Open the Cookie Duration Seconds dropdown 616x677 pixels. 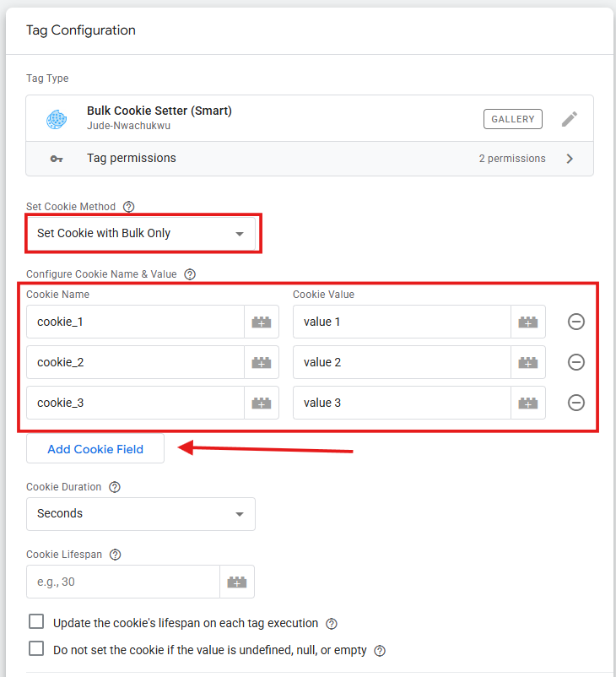pos(141,514)
